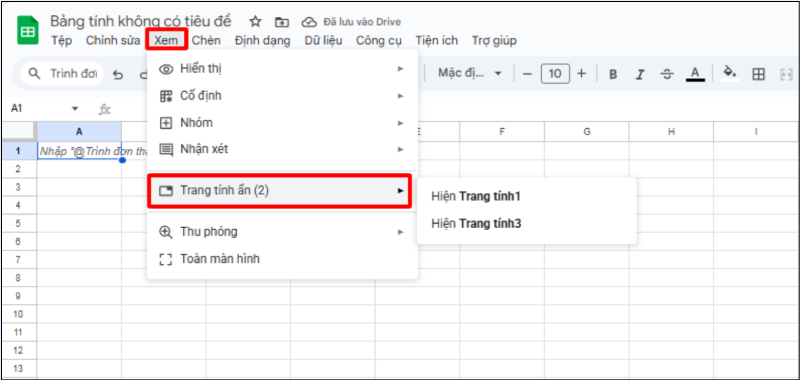800x381 pixels.
Task: Click the merge cells icon
Action: 787,74
